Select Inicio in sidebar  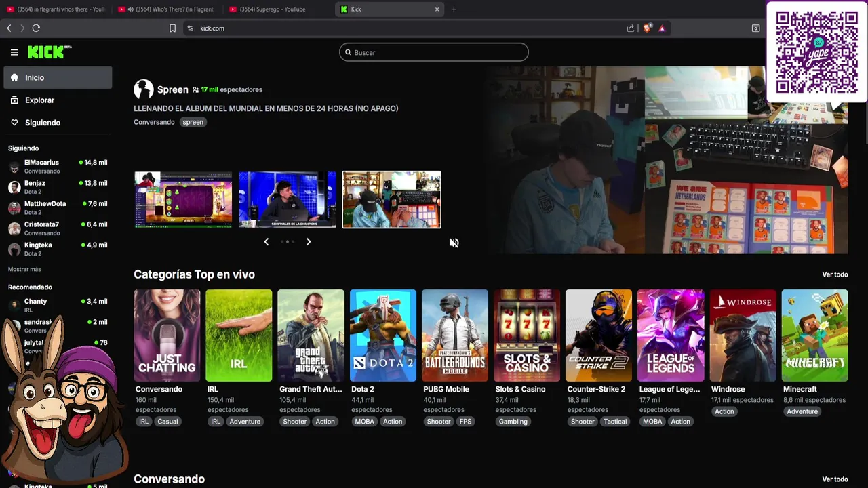click(x=58, y=77)
